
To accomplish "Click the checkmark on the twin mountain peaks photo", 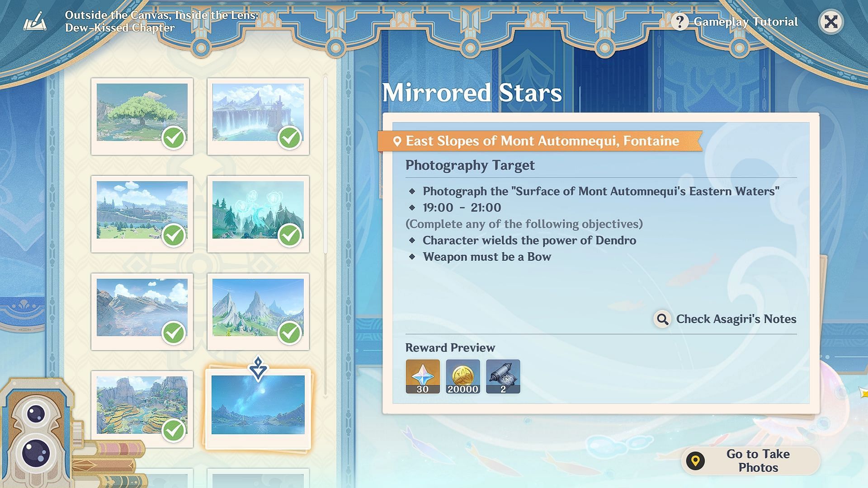I will click(x=289, y=333).
